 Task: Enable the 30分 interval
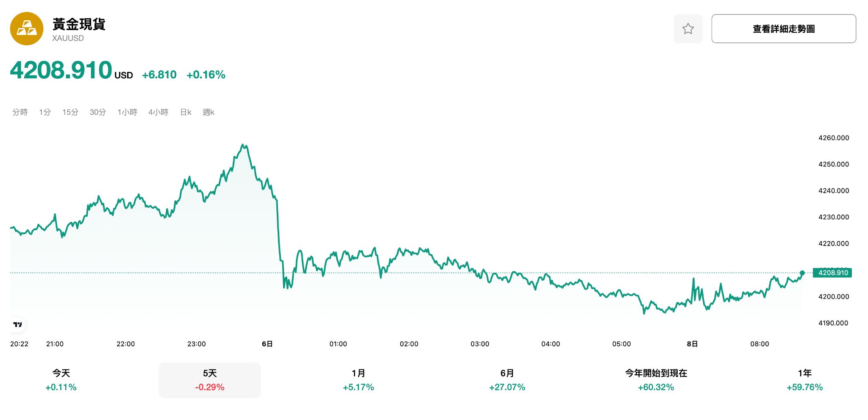point(97,112)
